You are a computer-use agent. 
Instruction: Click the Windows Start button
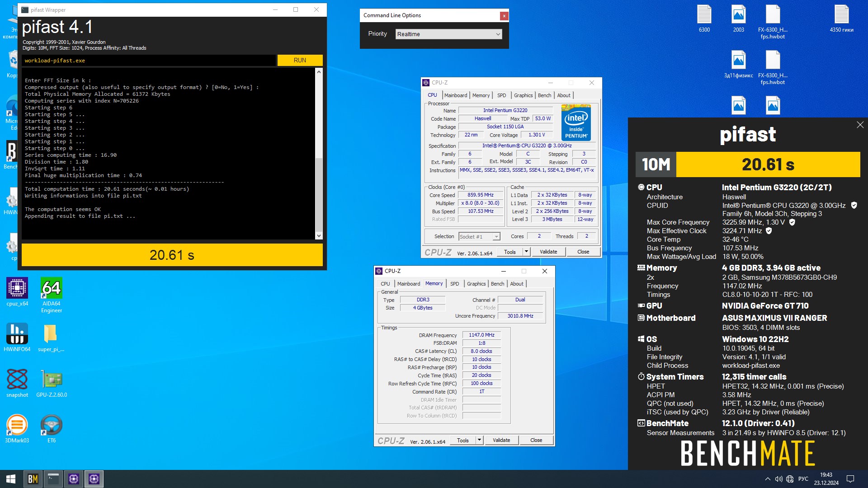coord(11,479)
